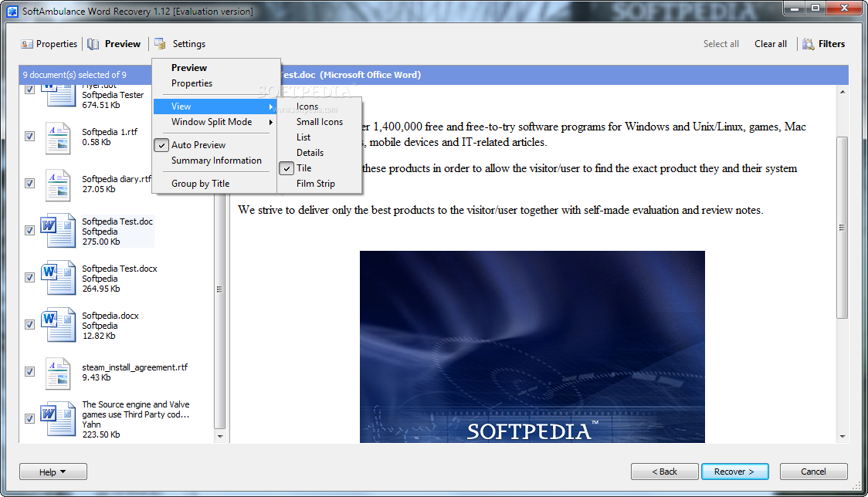Toggle Auto Preview in context menu

215,145
